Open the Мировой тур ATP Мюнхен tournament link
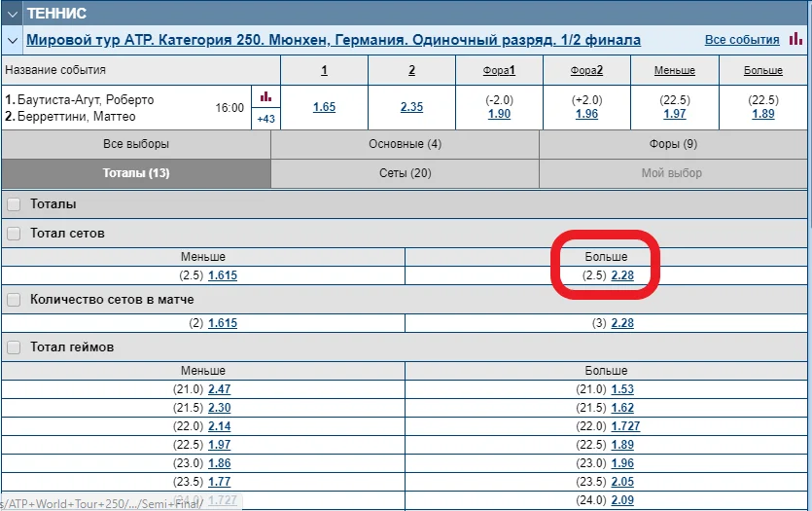 click(x=334, y=40)
